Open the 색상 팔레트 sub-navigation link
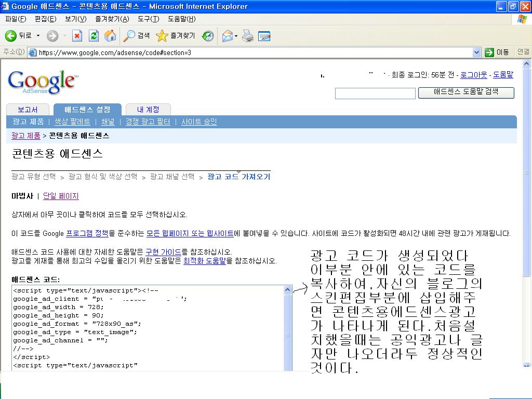Image resolution: width=532 pixels, height=399 pixels. pyautogui.click(x=72, y=122)
